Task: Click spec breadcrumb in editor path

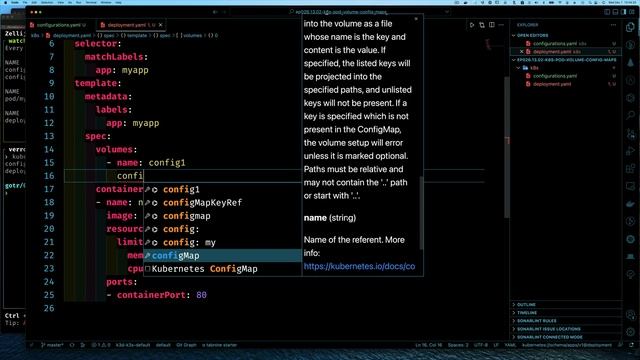Action: click(107, 36)
